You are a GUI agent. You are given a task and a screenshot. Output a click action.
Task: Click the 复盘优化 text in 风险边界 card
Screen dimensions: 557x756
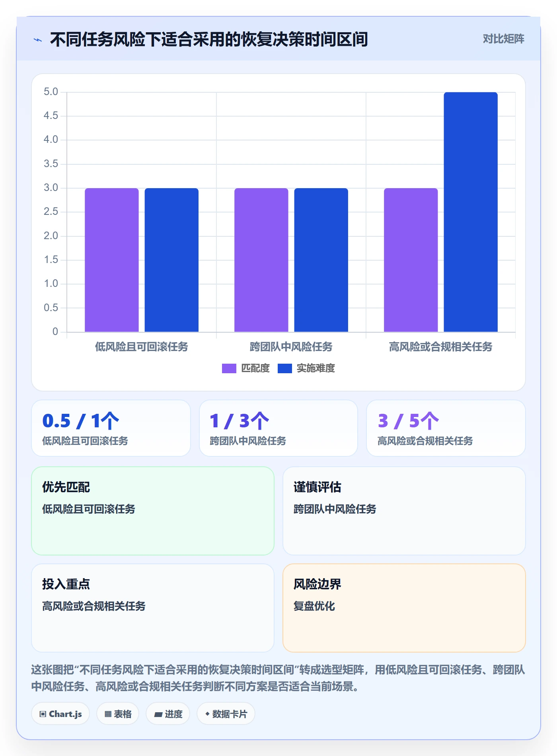coord(314,606)
